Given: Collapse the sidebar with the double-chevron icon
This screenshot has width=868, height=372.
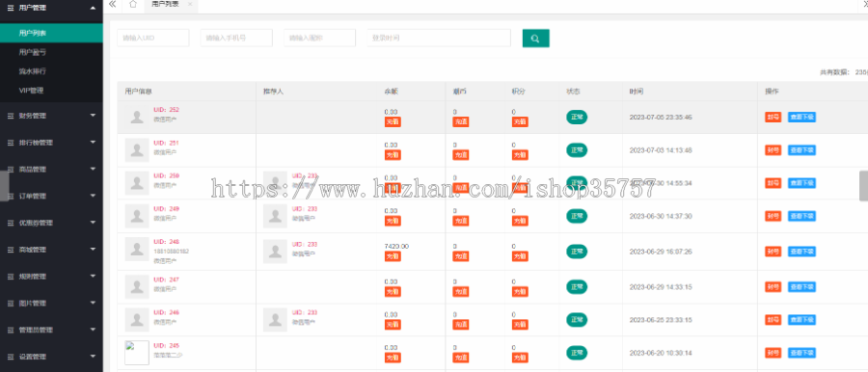Looking at the screenshot, I should [113, 5].
